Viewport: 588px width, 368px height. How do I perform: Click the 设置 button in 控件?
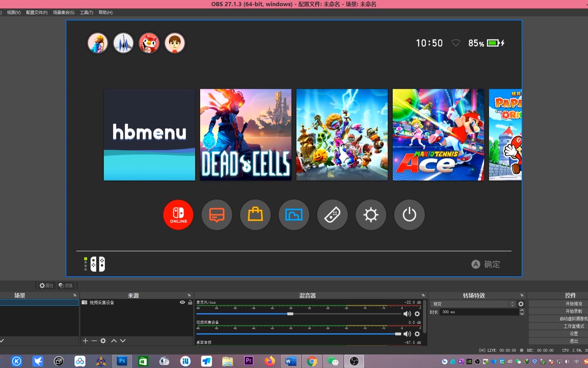coord(558,334)
